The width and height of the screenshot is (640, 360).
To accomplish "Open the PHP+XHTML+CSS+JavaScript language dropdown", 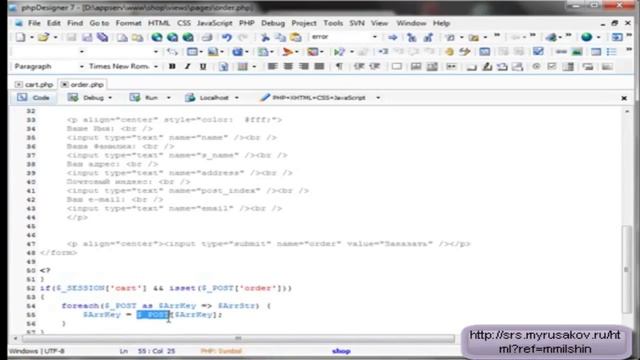I will 378,98.
